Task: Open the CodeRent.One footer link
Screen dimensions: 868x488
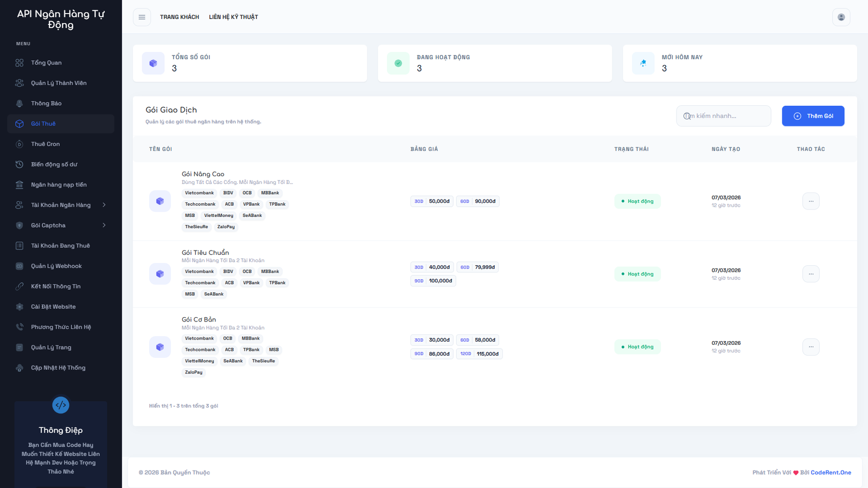Action: click(831, 473)
